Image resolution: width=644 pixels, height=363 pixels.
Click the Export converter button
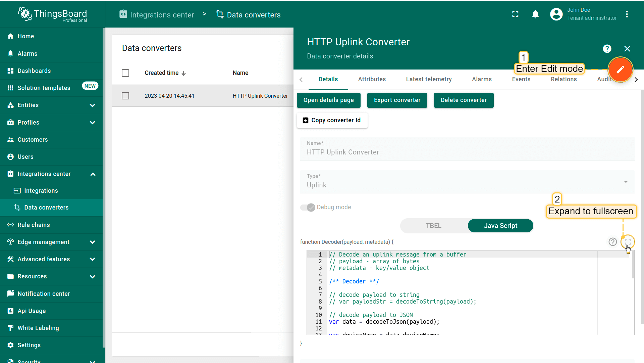coord(397,100)
